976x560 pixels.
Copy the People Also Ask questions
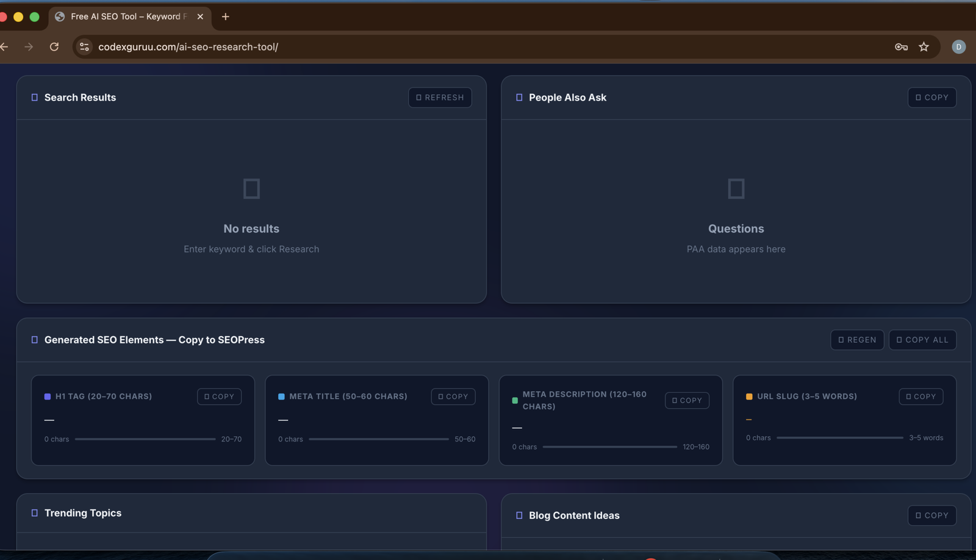coord(932,98)
